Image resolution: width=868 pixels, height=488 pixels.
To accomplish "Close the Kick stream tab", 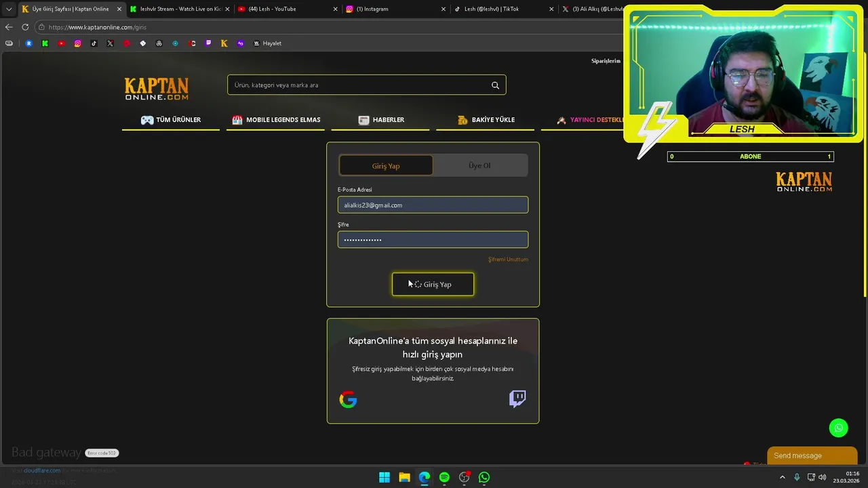I will (227, 9).
